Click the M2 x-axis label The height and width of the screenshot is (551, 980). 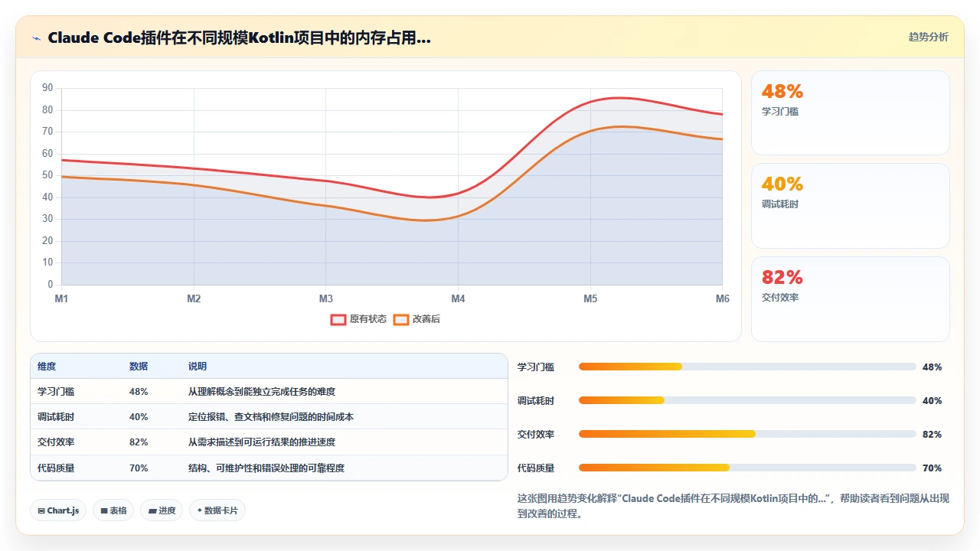(x=194, y=298)
